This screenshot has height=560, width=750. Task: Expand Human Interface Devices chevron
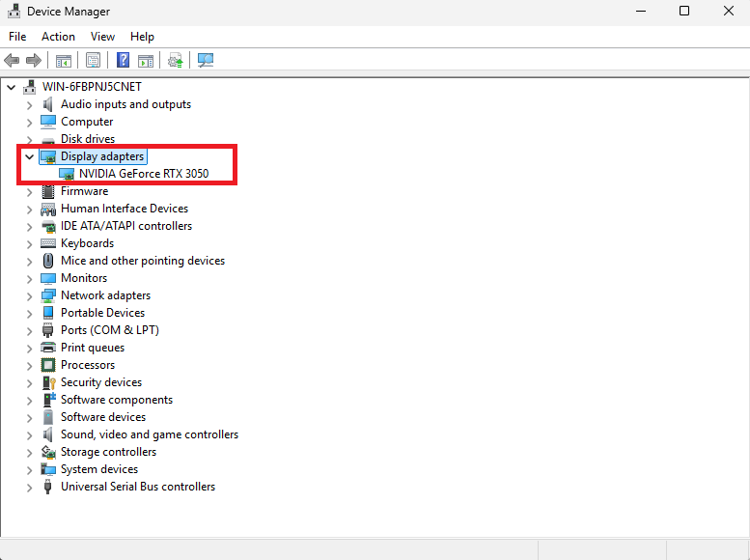pyautogui.click(x=29, y=210)
